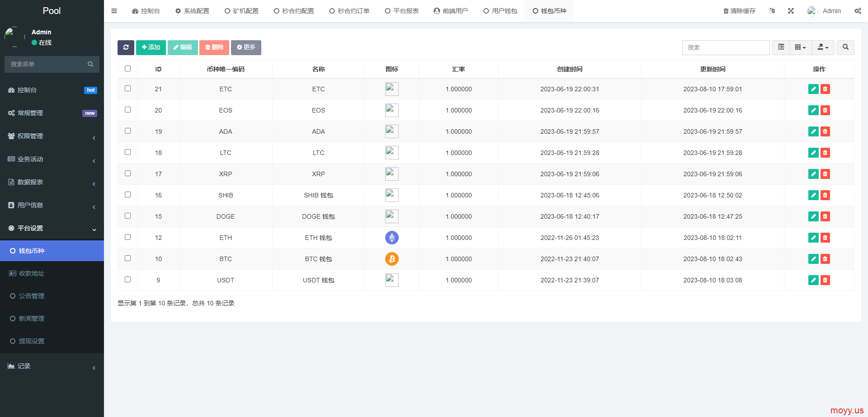This screenshot has width=868, height=417.
Task: Click the delete icon for DOGE row
Action: 825,216
